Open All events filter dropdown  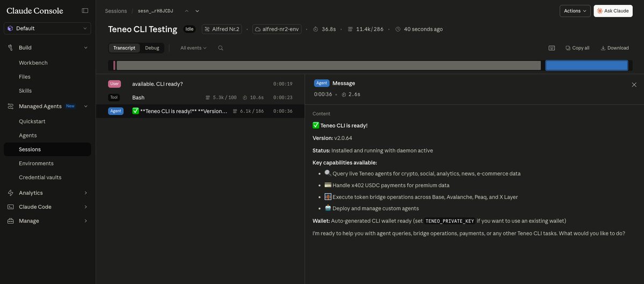[x=193, y=48]
